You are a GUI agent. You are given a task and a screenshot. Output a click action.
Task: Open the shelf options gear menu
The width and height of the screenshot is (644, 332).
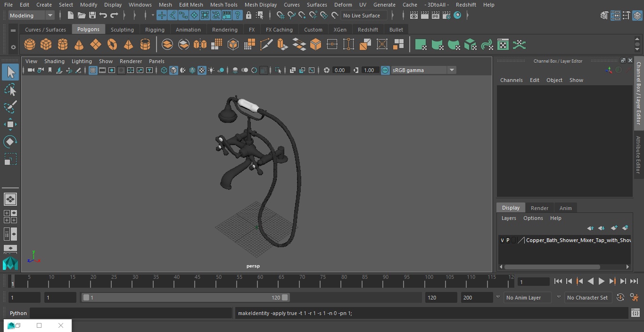13,47
